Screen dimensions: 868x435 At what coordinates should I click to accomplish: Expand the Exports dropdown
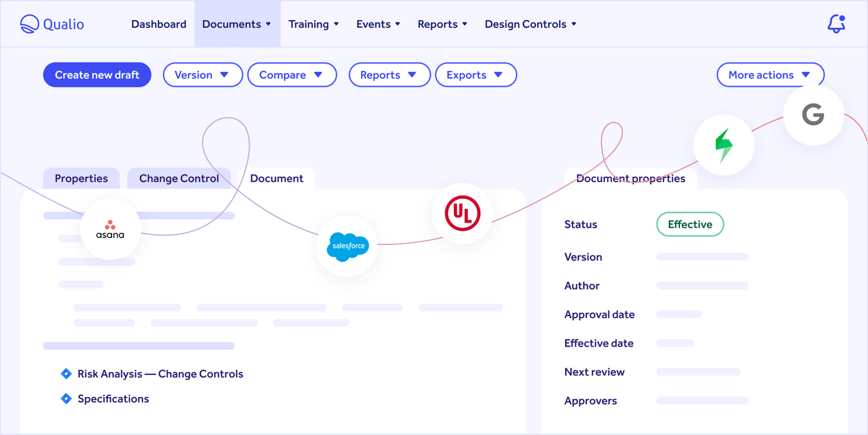coord(476,75)
